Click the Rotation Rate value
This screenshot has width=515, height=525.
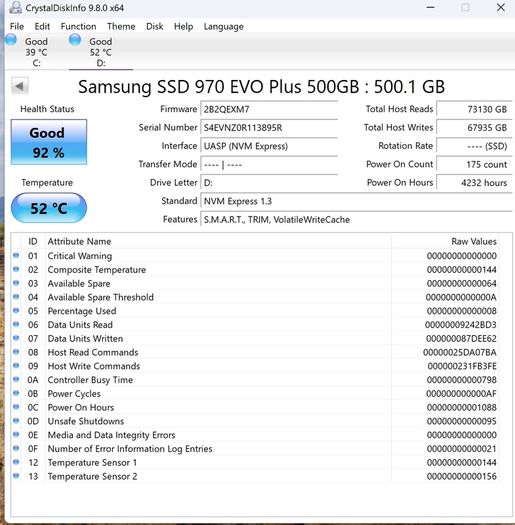474,146
